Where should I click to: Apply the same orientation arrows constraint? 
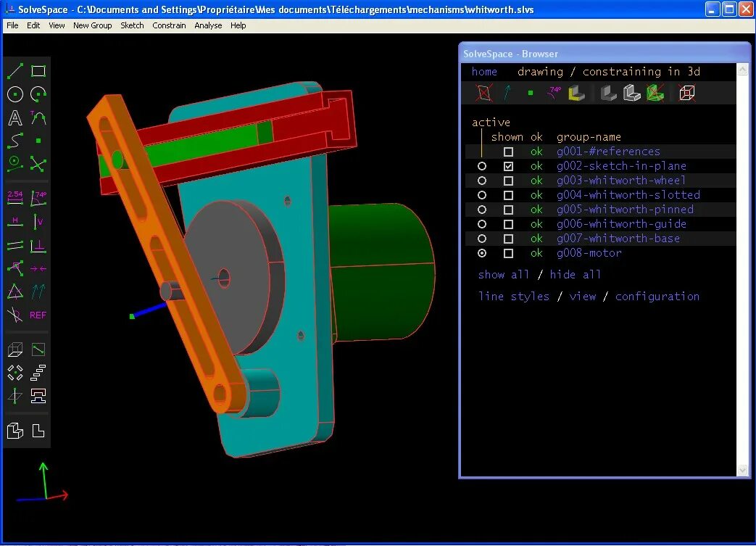(x=38, y=291)
